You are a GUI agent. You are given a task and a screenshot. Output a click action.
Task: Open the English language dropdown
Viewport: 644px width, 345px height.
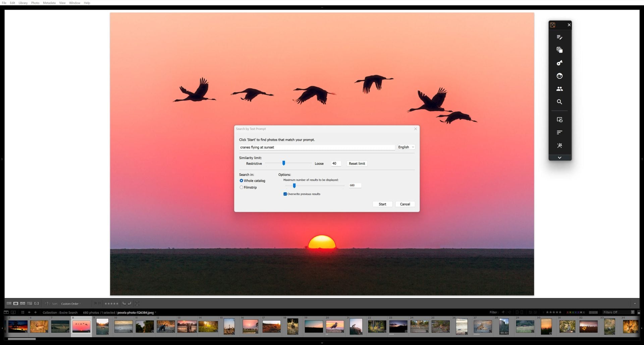[x=406, y=147]
